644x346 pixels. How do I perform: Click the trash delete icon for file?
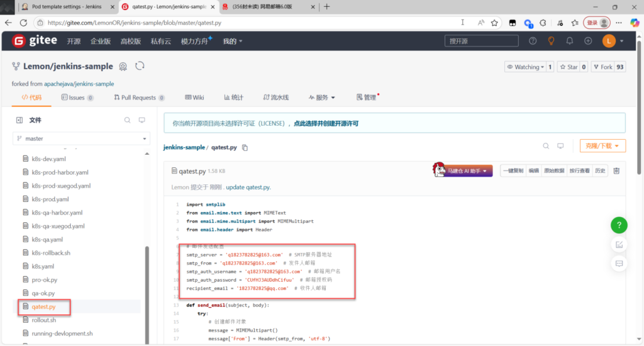point(616,170)
